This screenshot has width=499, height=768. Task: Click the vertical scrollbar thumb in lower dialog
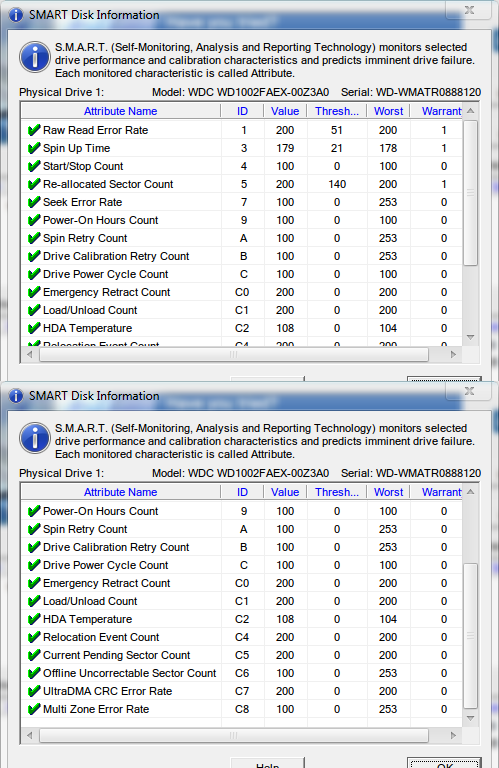point(470,636)
